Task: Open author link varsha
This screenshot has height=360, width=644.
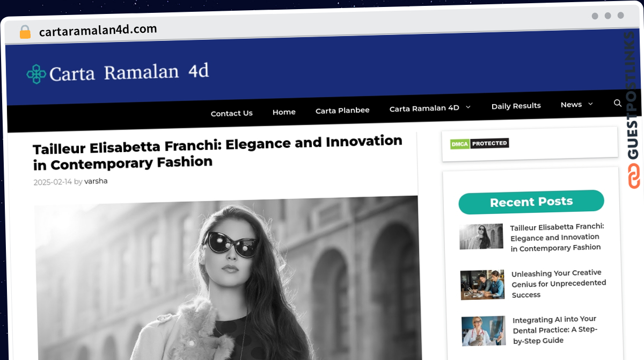Action: tap(96, 181)
